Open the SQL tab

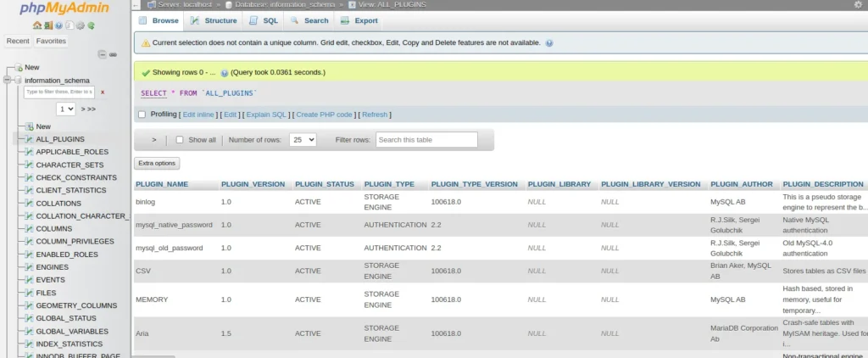(264, 20)
